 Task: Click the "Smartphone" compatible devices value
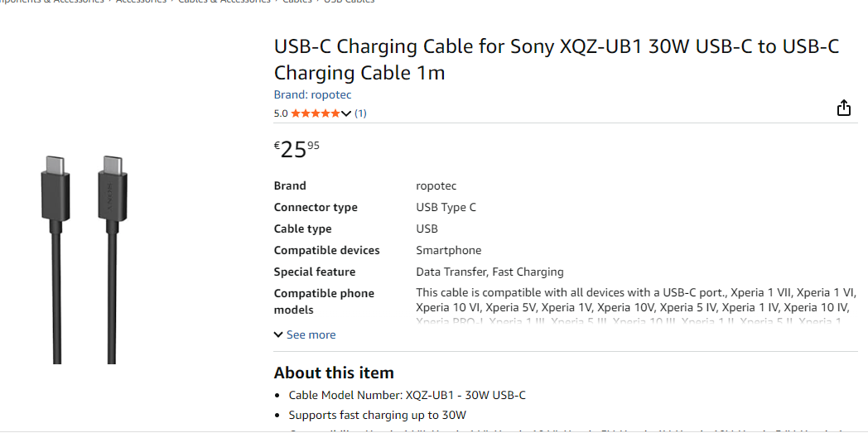coord(448,251)
